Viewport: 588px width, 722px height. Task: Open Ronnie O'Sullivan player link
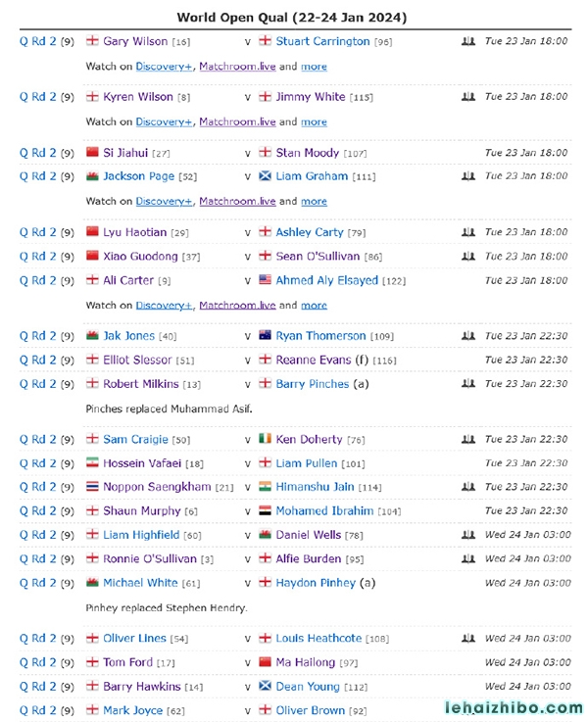pos(150,559)
